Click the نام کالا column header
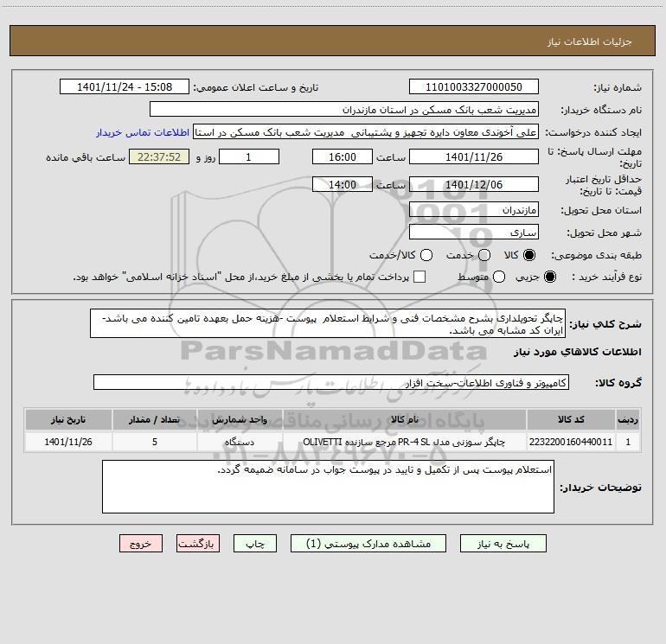Image resolution: width=666 pixels, height=644 pixels. (405, 419)
